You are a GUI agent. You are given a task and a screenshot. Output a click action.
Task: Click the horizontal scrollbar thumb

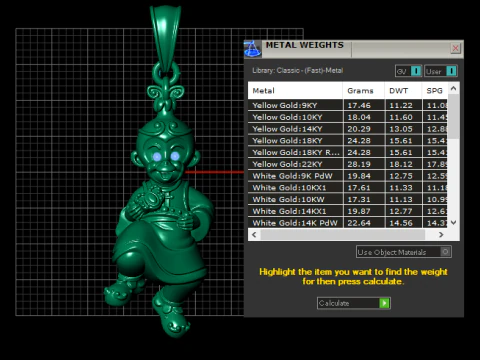click(x=343, y=235)
